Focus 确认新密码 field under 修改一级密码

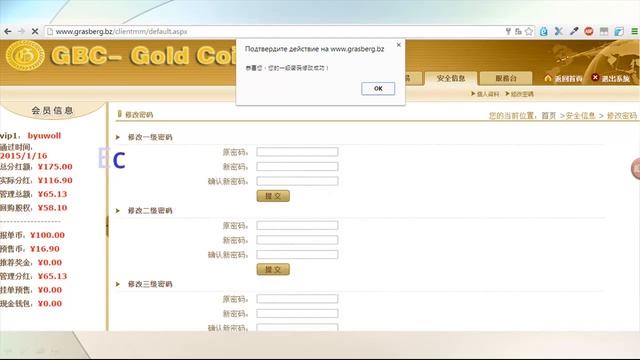(x=297, y=181)
